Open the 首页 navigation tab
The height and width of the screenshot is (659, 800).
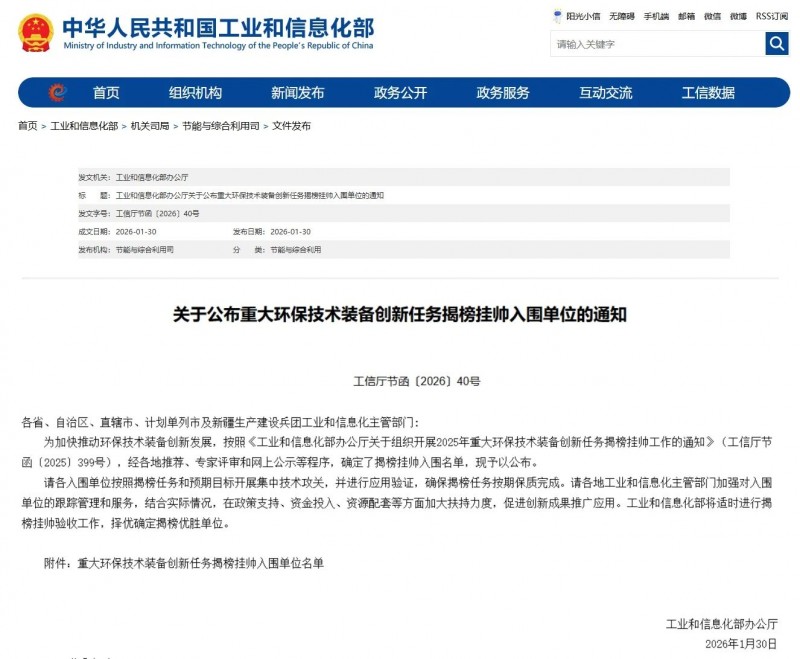point(106,93)
